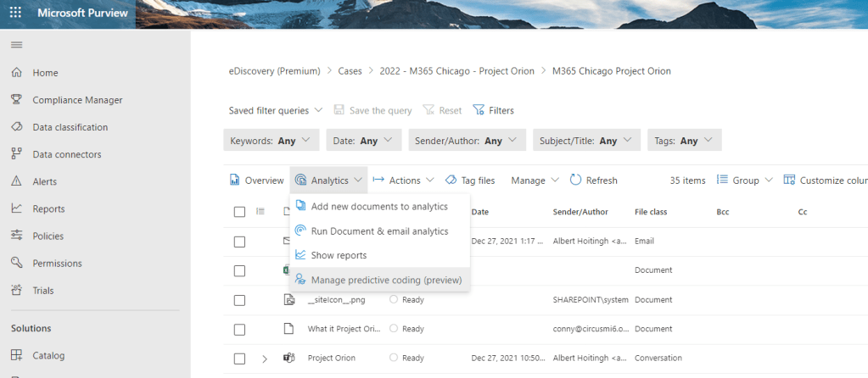Click the Refresh icon in toolbar
Image resolution: width=868 pixels, height=378 pixels.
coord(576,180)
